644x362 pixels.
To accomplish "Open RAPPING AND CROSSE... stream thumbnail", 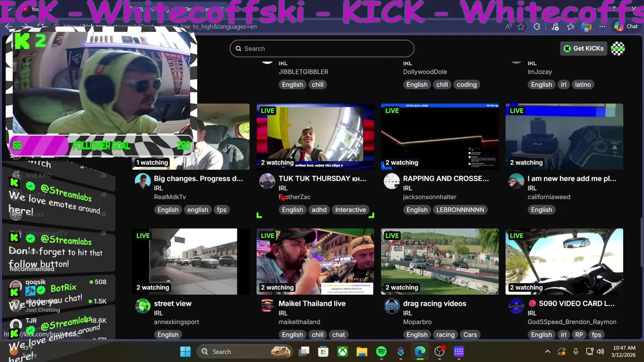I will click(440, 137).
